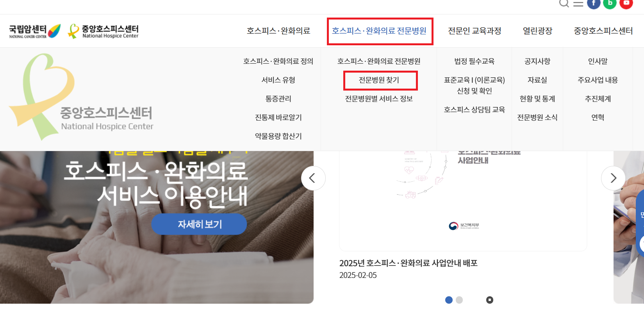This screenshot has width=644, height=315.
Task: Select the second gray carousel dot
Action: 459,300
